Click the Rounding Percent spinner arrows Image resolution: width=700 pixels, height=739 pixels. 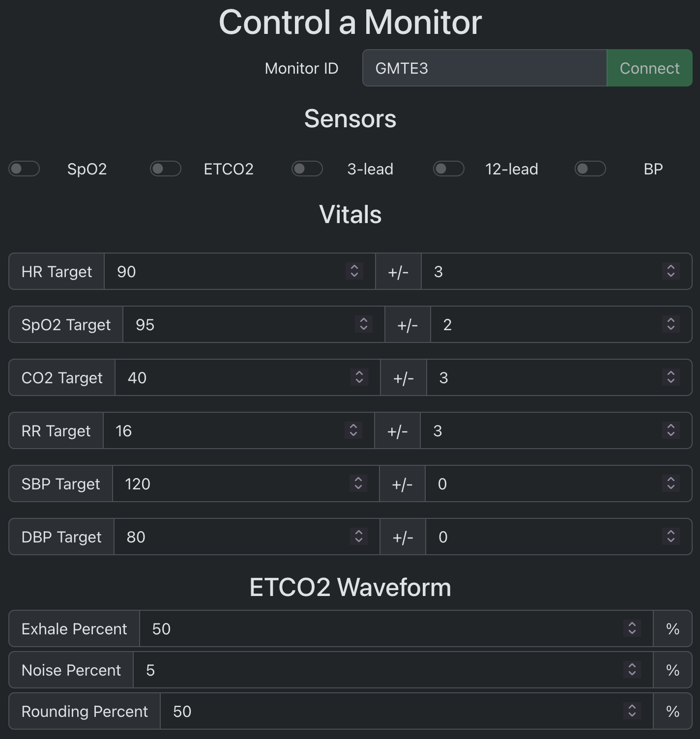coord(632,711)
